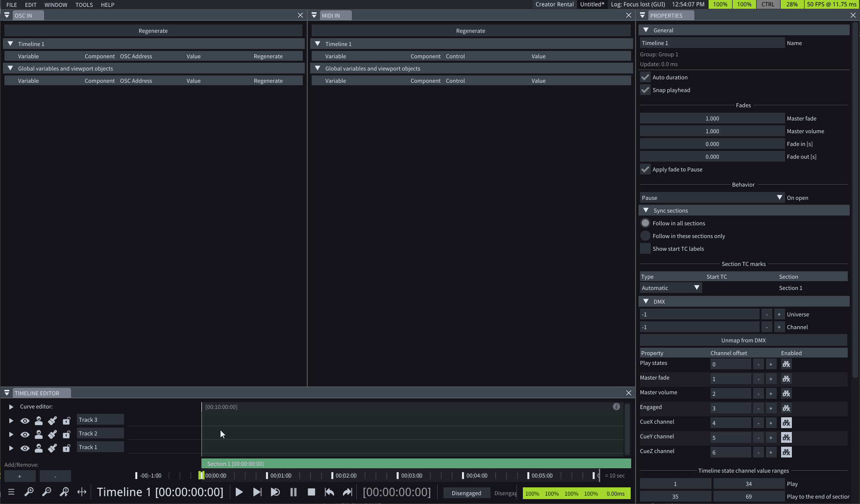Click the timeline info icon
Image resolution: width=860 pixels, height=504 pixels.
616,407
